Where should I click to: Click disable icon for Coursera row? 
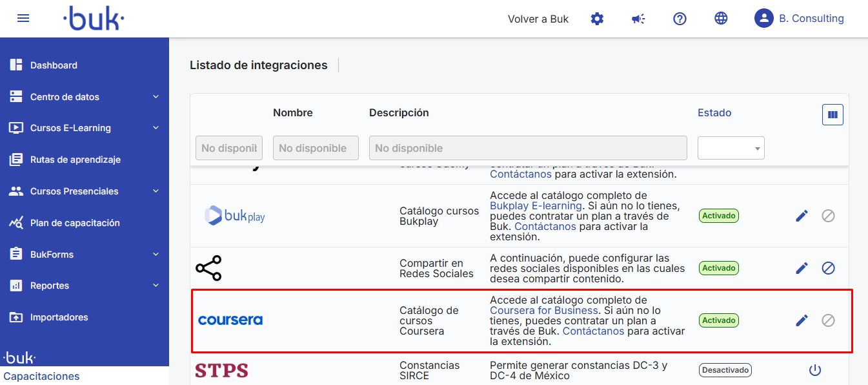(828, 320)
